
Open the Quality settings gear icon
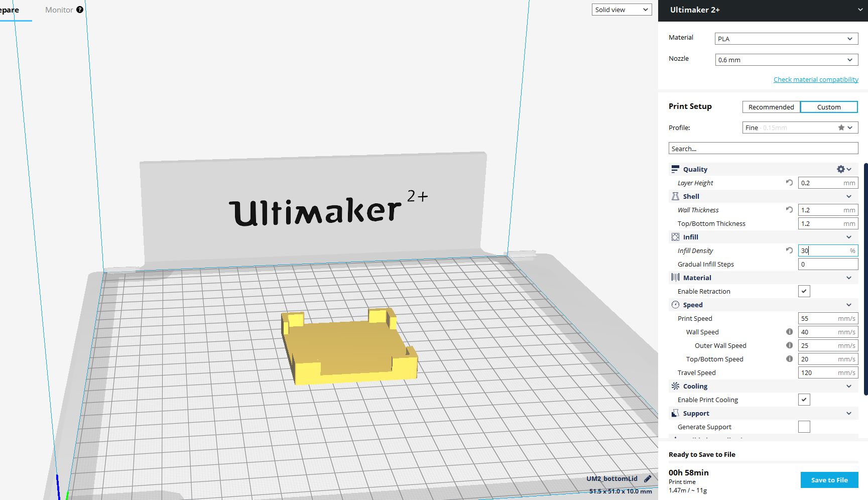pyautogui.click(x=840, y=169)
